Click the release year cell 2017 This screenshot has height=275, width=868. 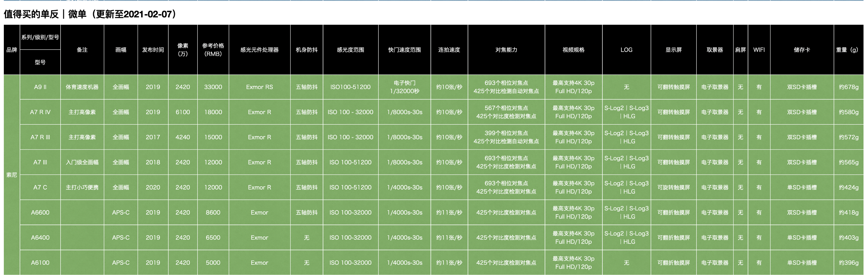[x=153, y=137]
